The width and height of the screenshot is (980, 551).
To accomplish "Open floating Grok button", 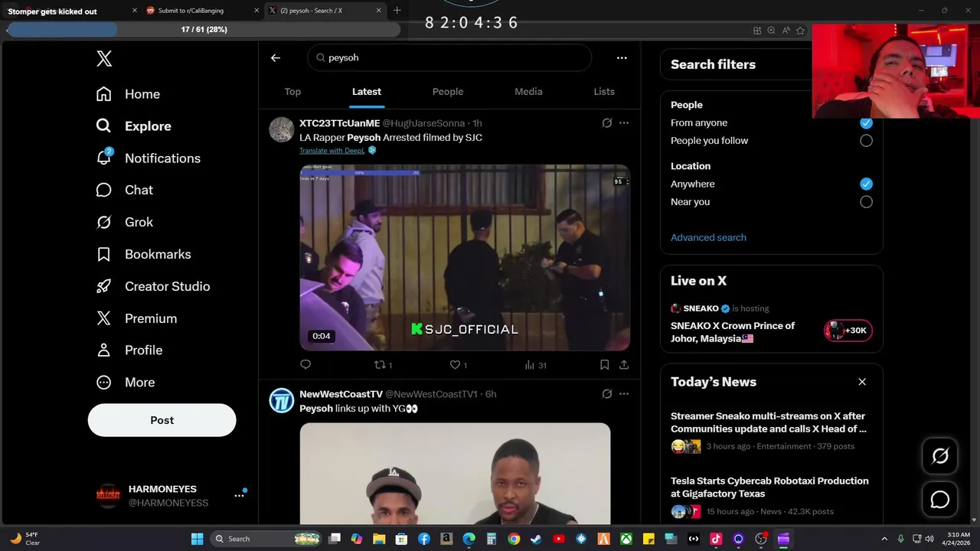I will (940, 457).
